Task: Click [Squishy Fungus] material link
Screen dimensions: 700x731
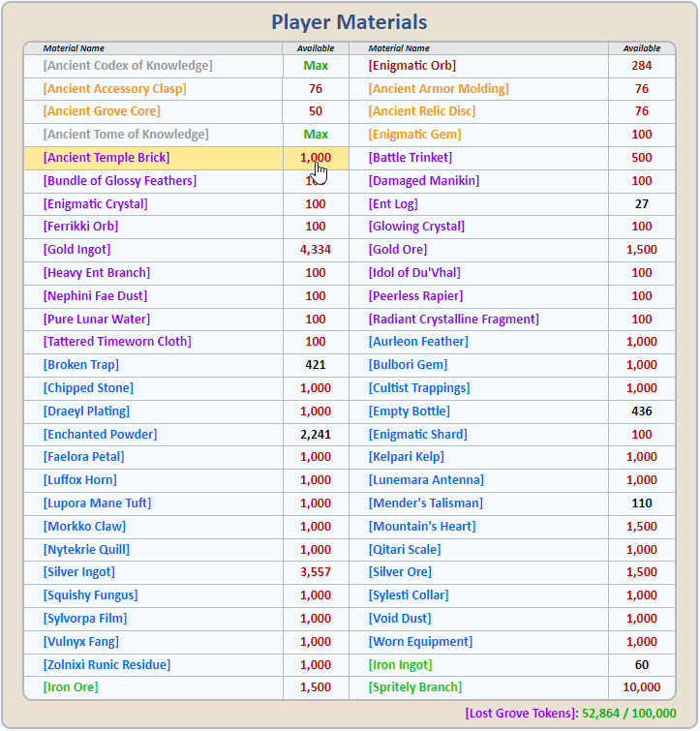Action: tap(90, 597)
